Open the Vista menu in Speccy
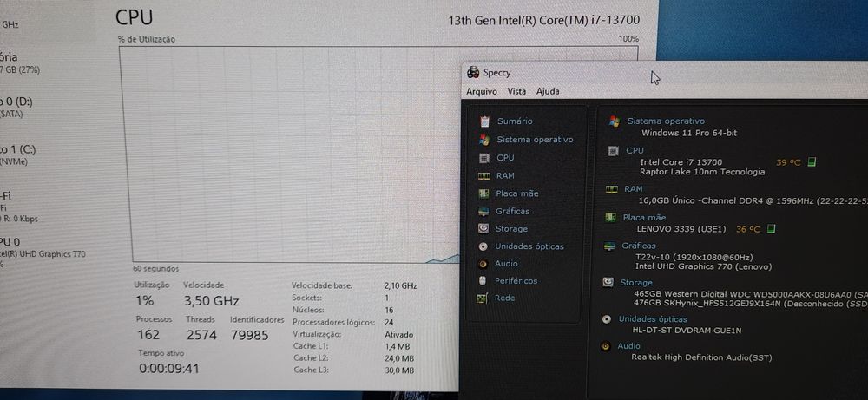868x400 pixels. (x=516, y=92)
